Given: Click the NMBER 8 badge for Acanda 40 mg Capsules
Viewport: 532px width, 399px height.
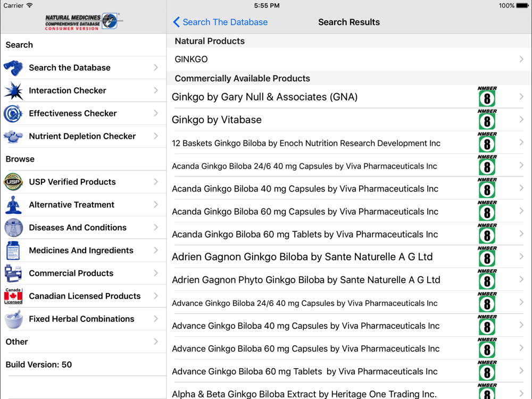Looking at the screenshot, I should point(487,188).
